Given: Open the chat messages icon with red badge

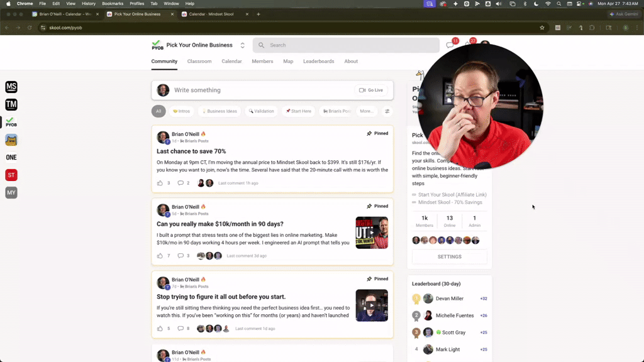Looking at the screenshot, I should 450,45.
